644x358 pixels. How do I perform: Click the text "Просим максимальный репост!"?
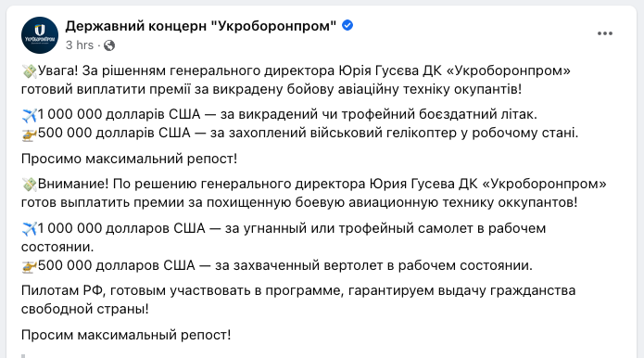click(126, 335)
